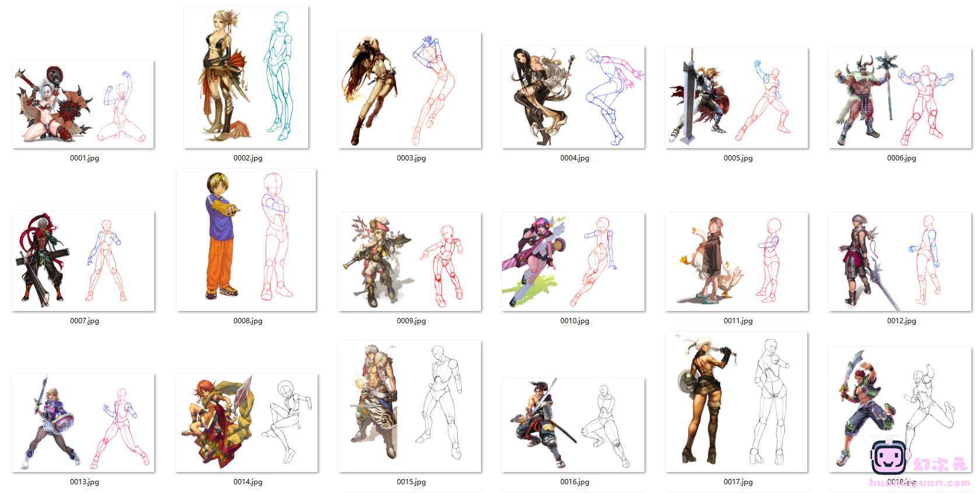Open the 0009.jpg pirate character thumbnail
980x493 pixels.
[410, 261]
